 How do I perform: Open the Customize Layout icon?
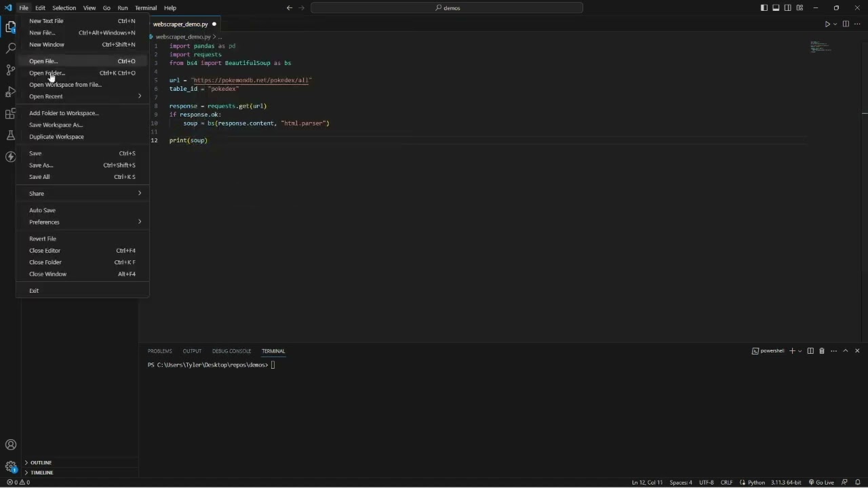point(800,8)
